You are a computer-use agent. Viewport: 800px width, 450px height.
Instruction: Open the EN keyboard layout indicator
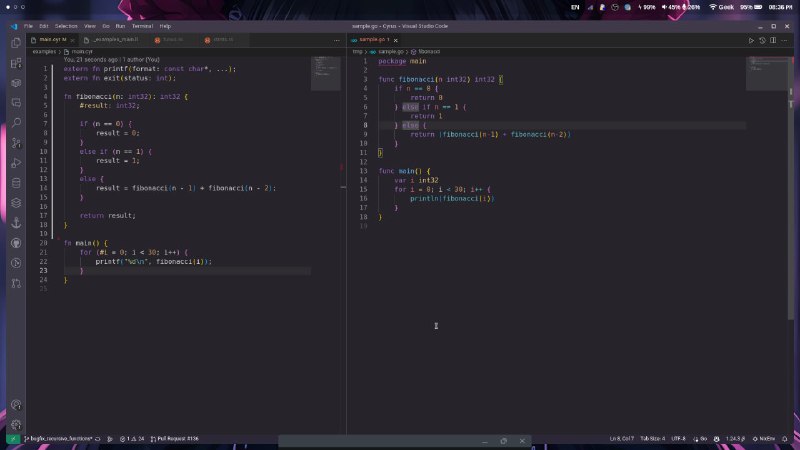[x=575, y=7]
